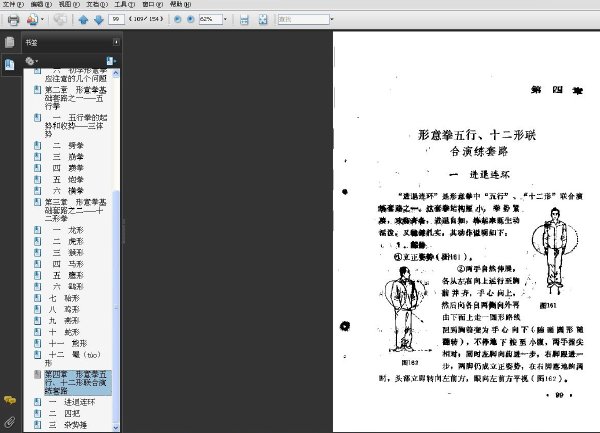This screenshot has height=433, width=600.
Task: Select bookmark 四 马形
Action: 68,264
